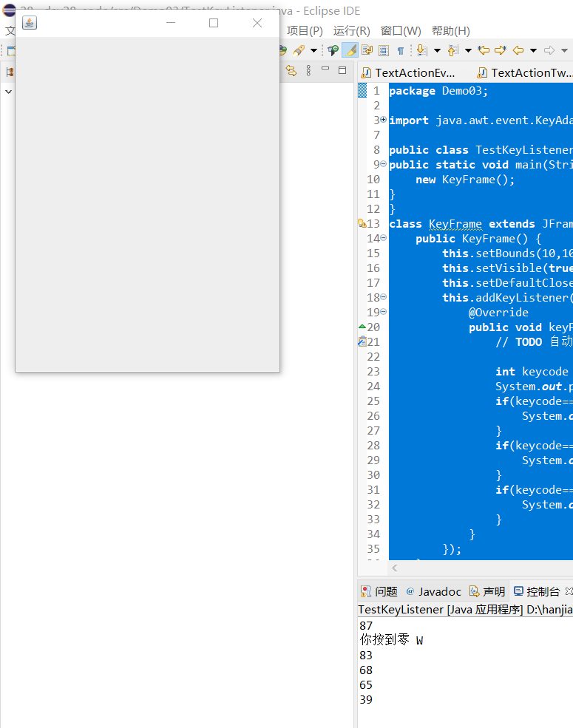
Task: Click the '@Override' annotation text
Action: pyautogui.click(x=498, y=313)
